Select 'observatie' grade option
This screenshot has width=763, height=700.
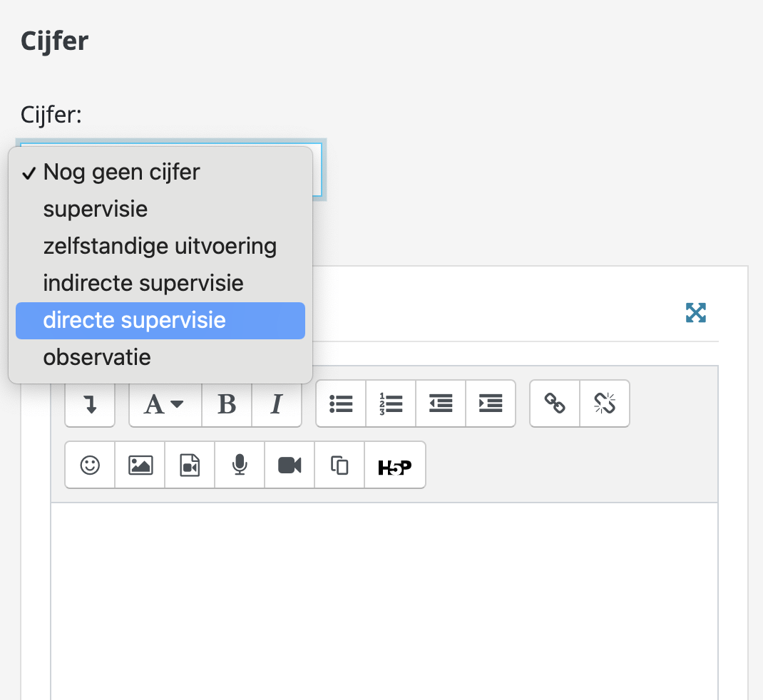click(160, 358)
